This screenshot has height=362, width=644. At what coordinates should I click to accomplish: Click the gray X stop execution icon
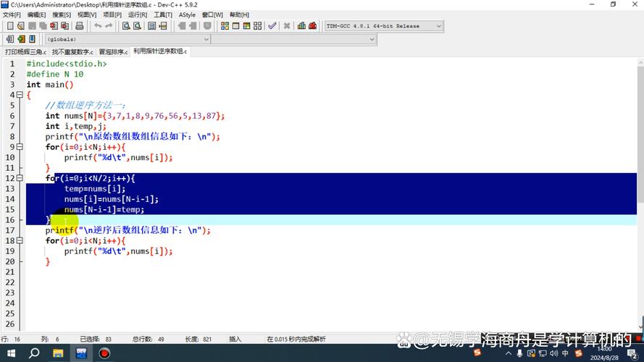point(287,26)
